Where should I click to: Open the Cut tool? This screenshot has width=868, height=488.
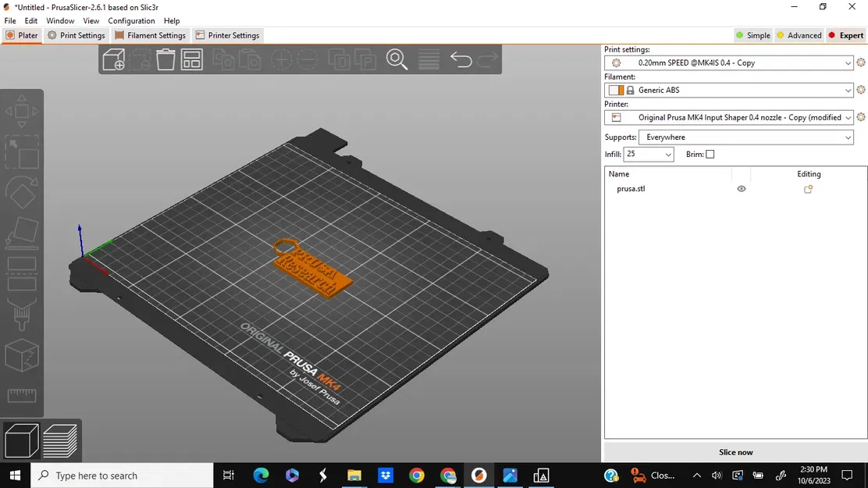22,275
